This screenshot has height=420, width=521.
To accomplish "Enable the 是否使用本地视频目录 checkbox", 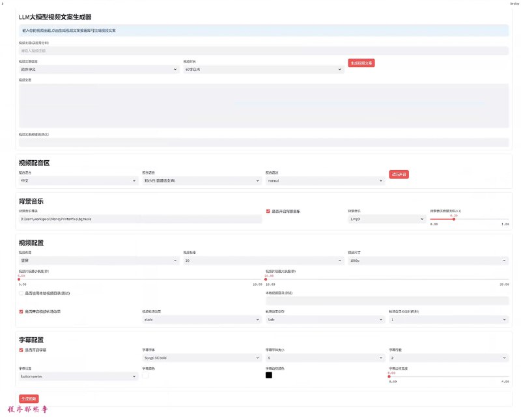I will [21, 293].
